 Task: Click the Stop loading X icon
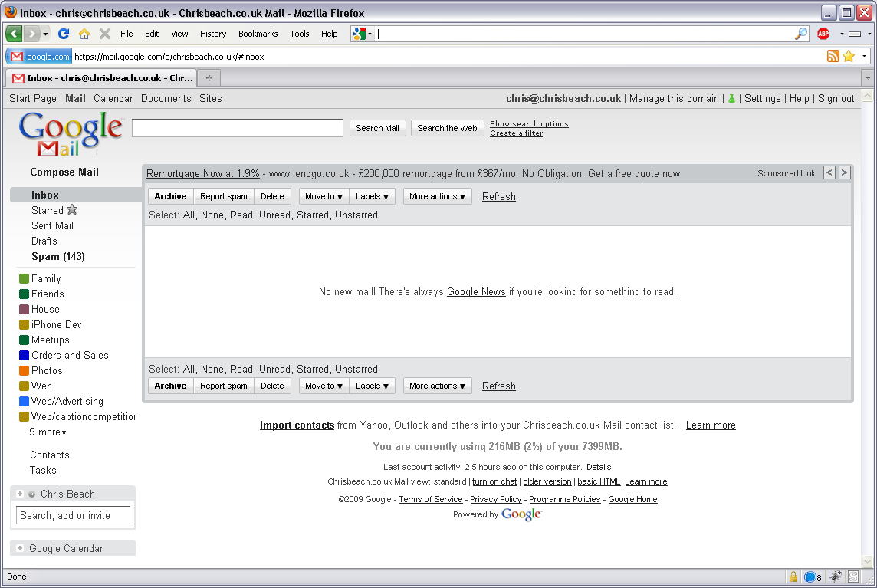coord(104,34)
